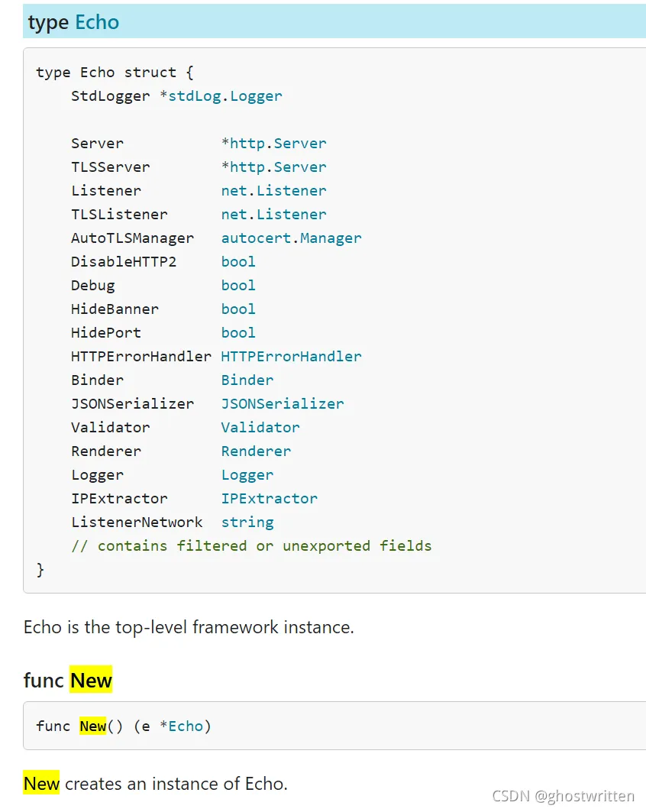
Task: Click *Echo return type in func New signature
Action: pos(186,726)
